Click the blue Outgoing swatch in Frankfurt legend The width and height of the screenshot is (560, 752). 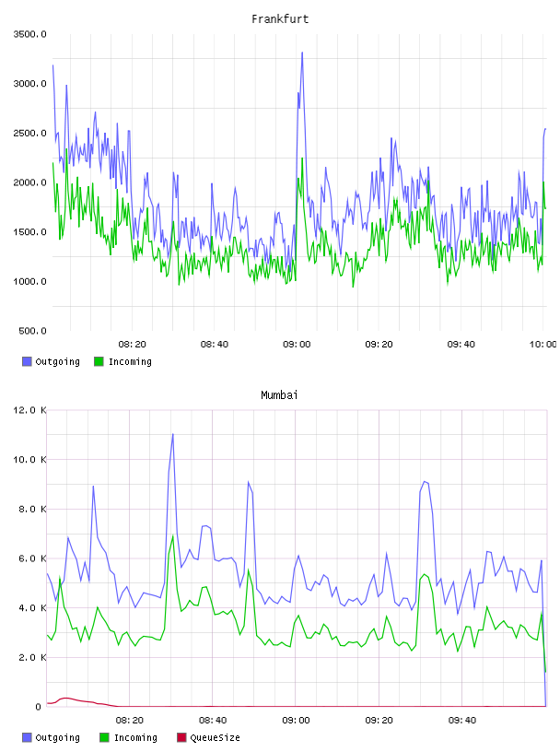pos(27,361)
